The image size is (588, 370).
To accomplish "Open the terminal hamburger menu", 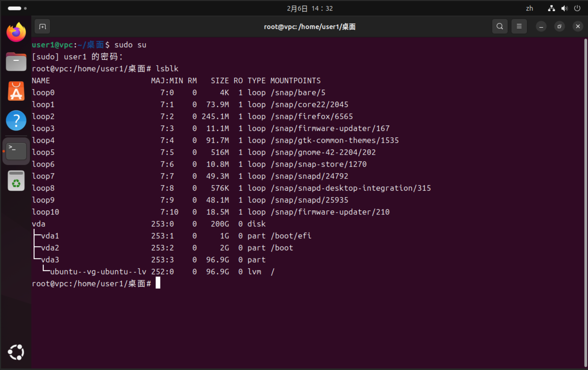I will (519, 27).
